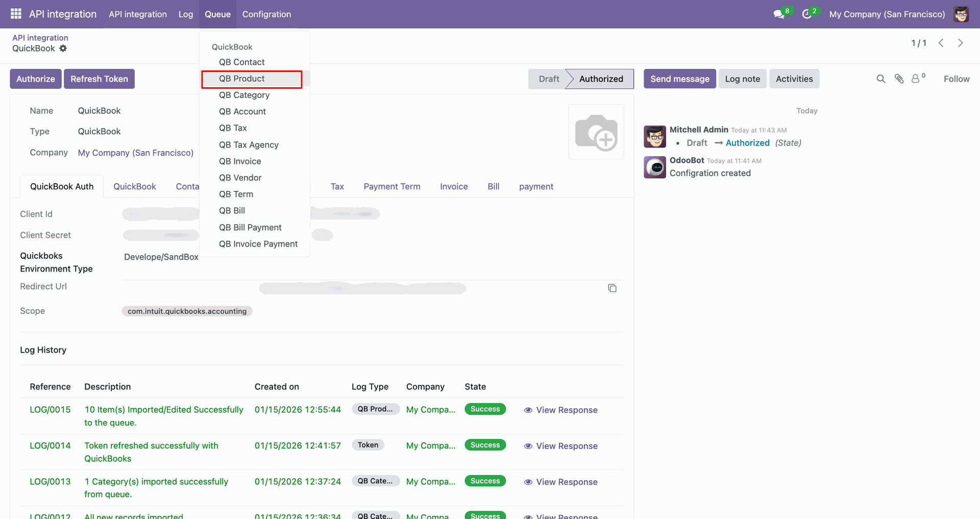Click the eye icon for LOG/0014
Screen dimensions: 980x519
528,446
